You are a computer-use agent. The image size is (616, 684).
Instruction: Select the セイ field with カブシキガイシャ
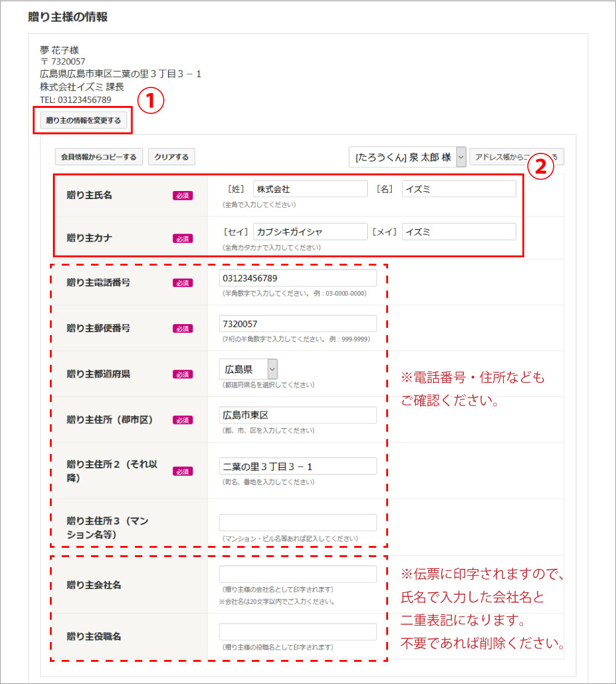(x=310, y=232)
